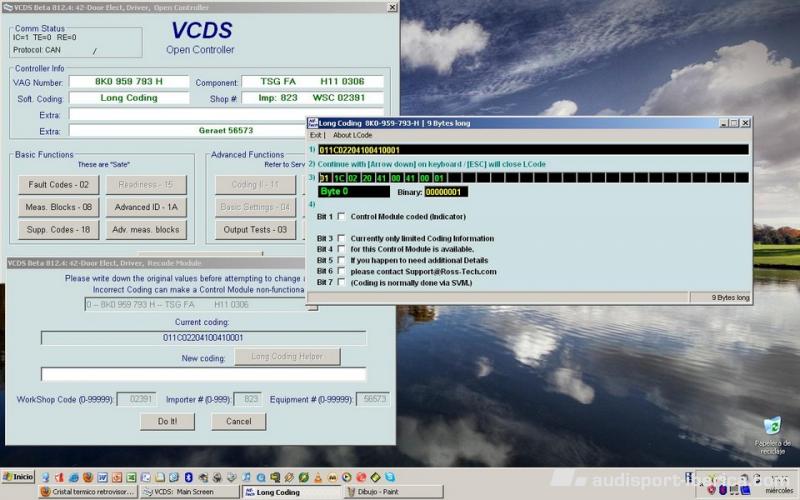
Task: Click the WorkShop Code field
Action: pos(136,399)
